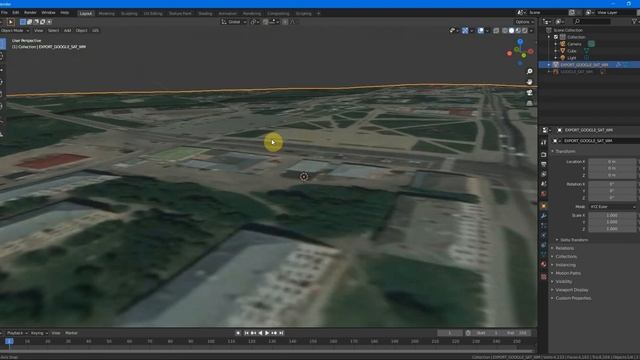Open the viewport Object menu
This screenshot has height=360, width=640.
(81, 31)
